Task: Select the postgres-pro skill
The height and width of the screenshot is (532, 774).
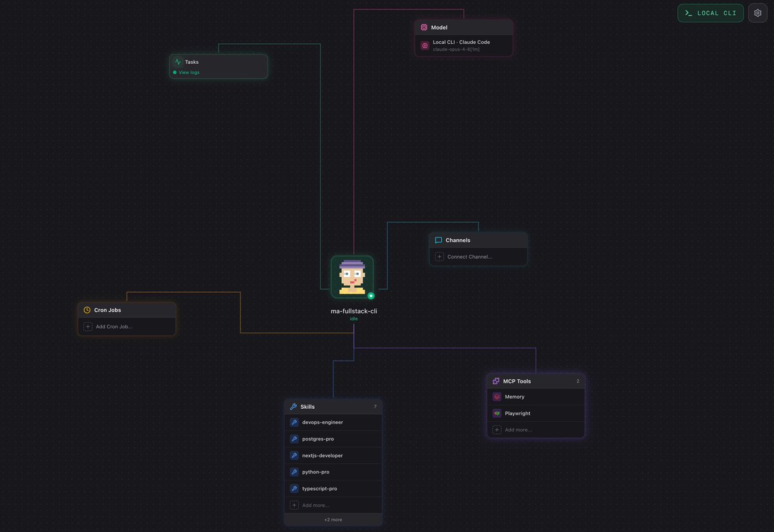Action: (333, 438)
